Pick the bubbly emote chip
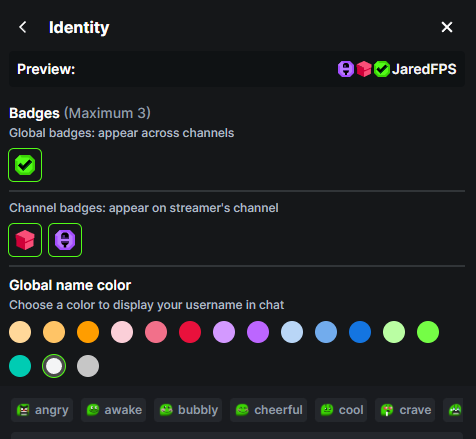 tap(188, 410)
